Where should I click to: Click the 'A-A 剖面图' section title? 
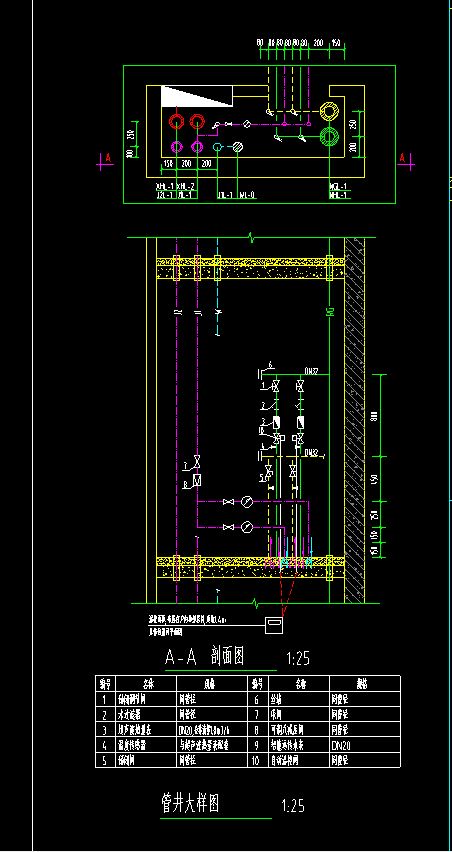[x=204, y=657]
